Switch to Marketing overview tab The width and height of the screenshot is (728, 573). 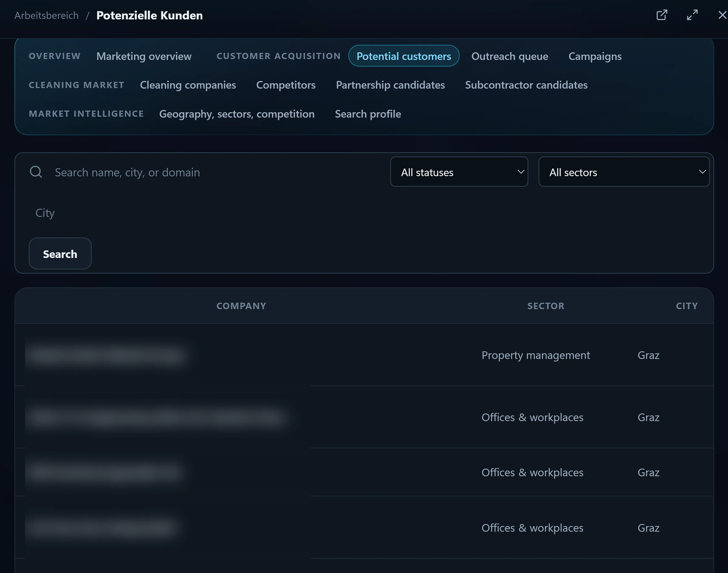tap(144, 56)
